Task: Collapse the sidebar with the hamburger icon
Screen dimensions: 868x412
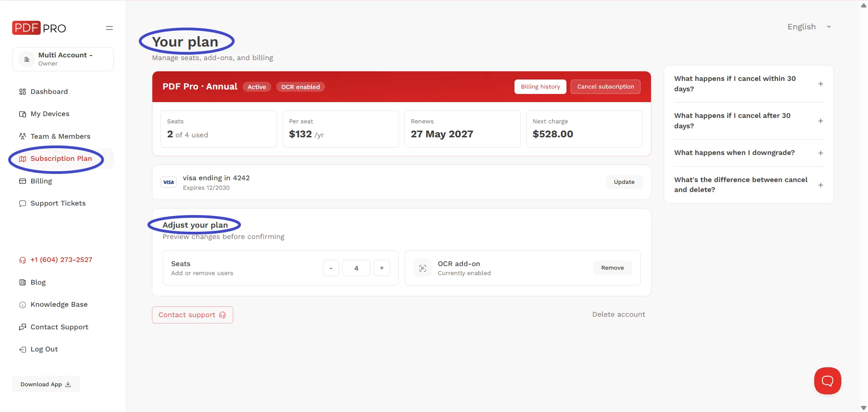Action: pyautogui.click(x=109, y=28)
